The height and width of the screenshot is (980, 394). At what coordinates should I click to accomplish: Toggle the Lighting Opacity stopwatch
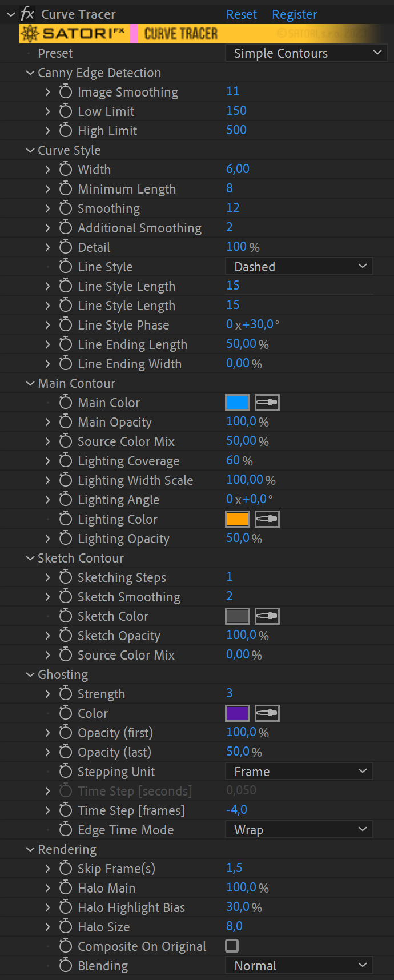(x=66, y=539)
